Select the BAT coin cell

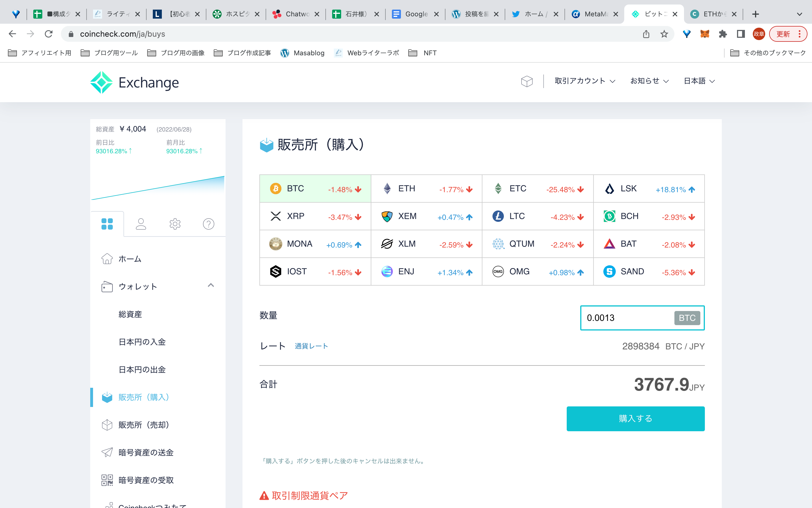point(649,244)
